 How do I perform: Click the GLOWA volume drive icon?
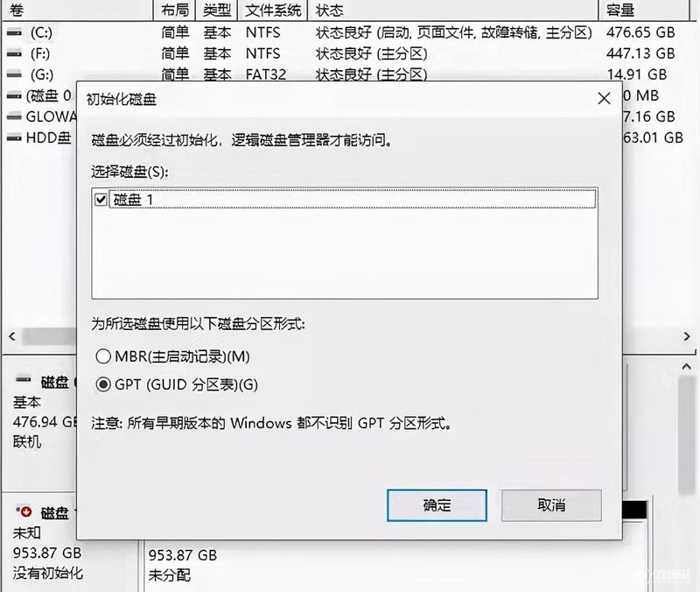(14, 116)
